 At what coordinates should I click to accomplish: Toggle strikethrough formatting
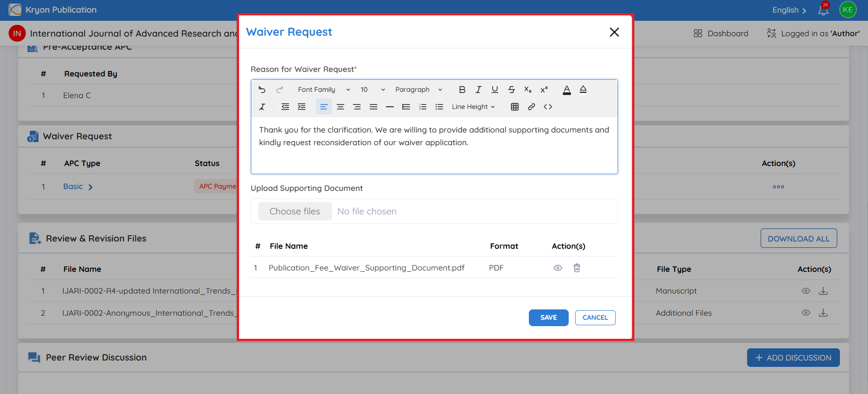click(512, 90)
